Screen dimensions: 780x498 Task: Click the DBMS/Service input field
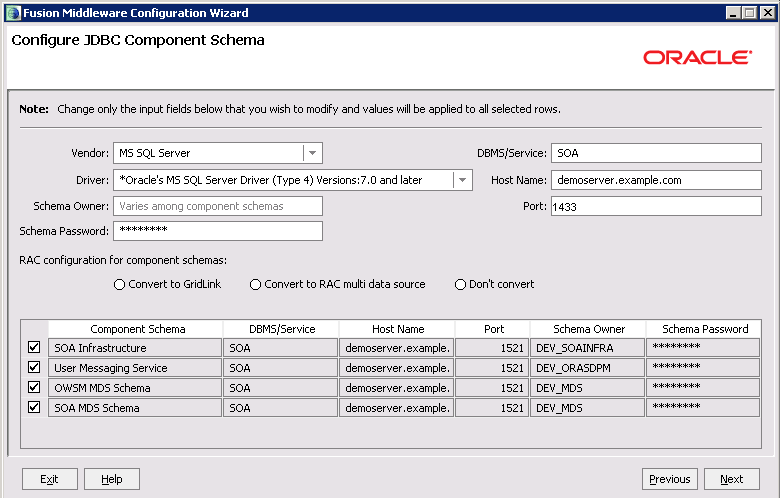click(x=656, y=153)
